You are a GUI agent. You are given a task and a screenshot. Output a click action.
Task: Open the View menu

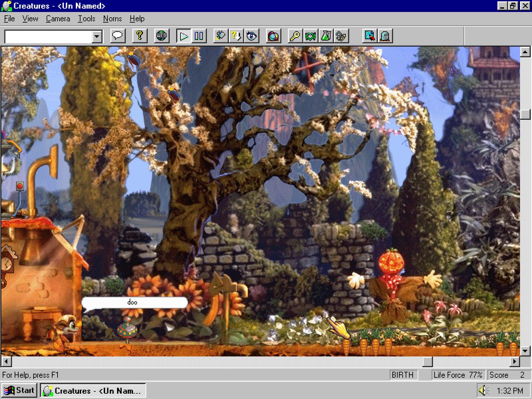click(30, 19)
